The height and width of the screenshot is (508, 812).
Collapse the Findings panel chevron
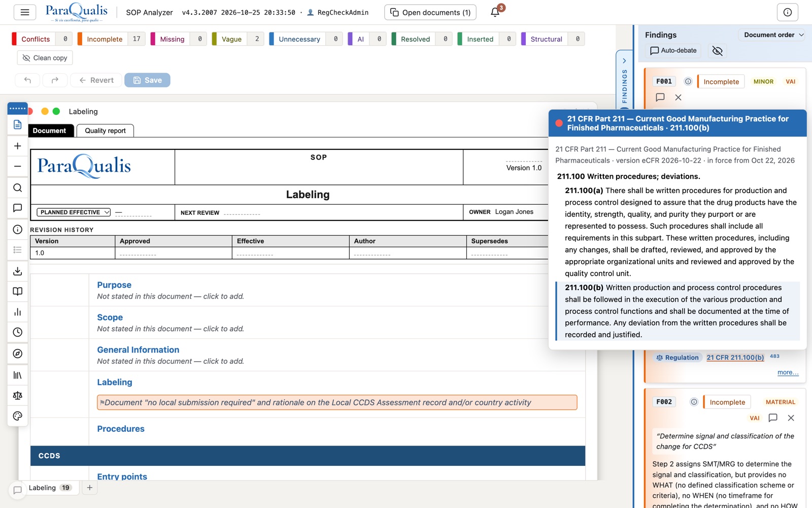coord(624,61)
